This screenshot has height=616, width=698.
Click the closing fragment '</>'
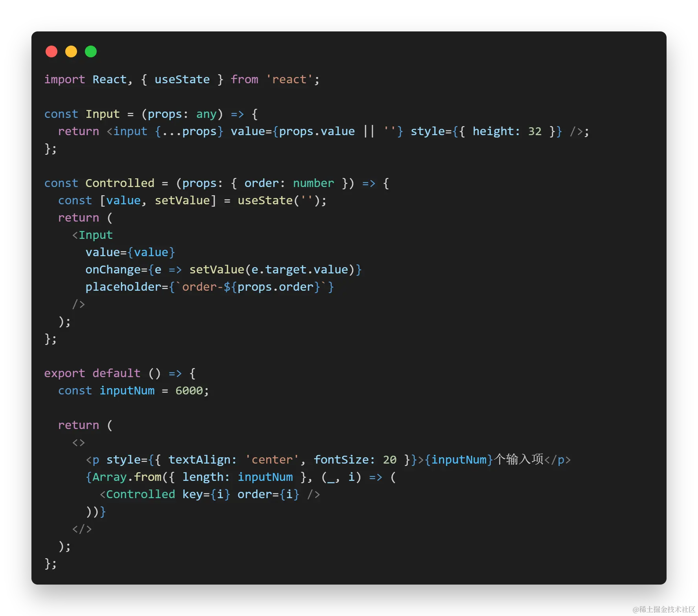[x=82, y=529]
